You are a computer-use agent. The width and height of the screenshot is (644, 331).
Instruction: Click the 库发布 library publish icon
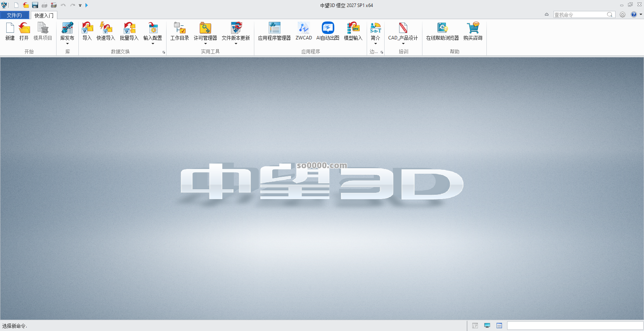point(67,28)
